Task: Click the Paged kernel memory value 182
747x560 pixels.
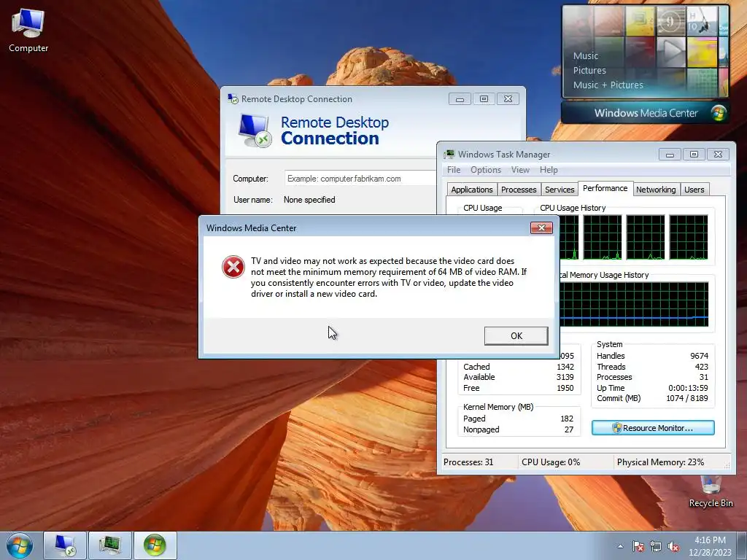Action: [567, 419]
